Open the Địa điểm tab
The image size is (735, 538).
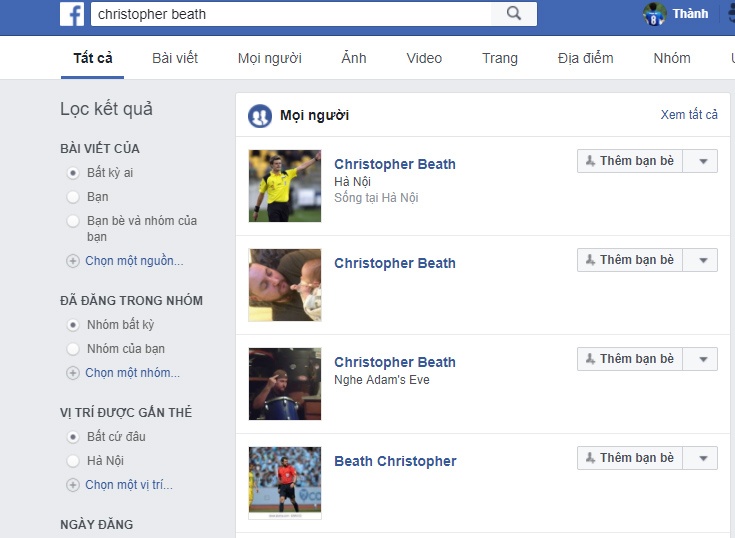click(585, 58)
